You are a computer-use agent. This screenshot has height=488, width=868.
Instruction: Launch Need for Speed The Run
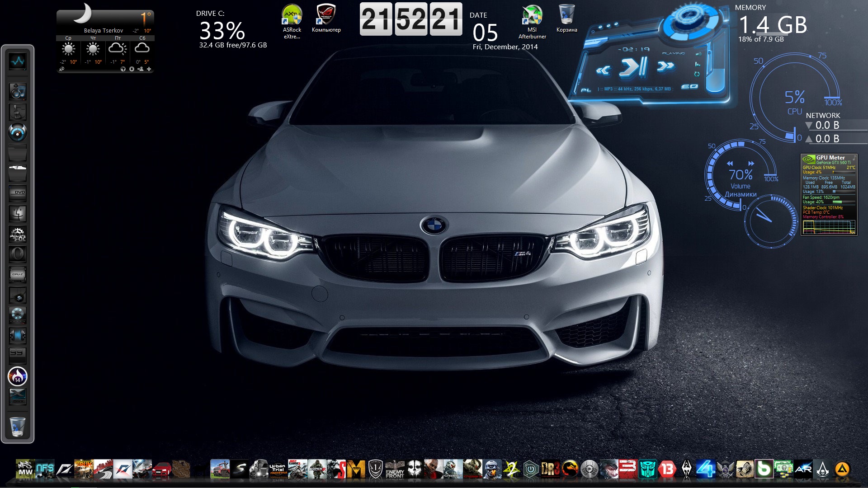click(x=84, y=469)
